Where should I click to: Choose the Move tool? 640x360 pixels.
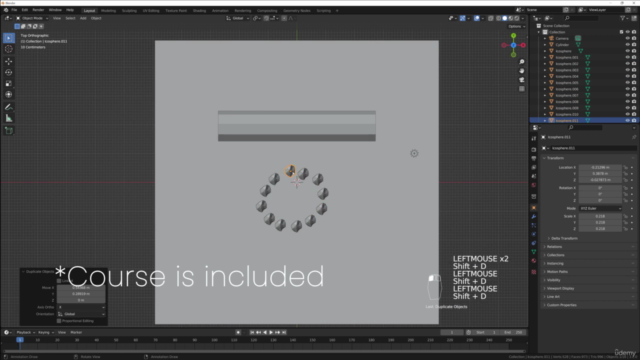[x=9, y=61]
